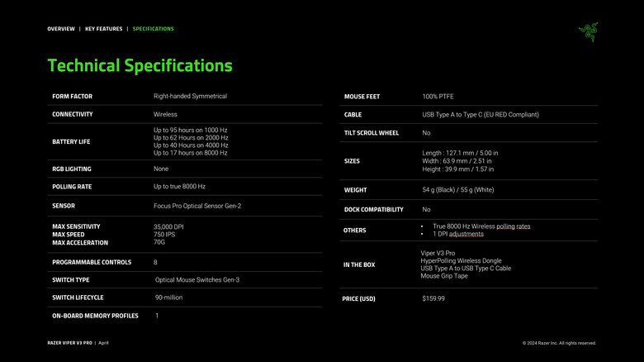Click the SWITCH TYPE label
Image resolution: width=644 pixels, height=362 pixels.
pyautogui.click(x=71, y=280)
